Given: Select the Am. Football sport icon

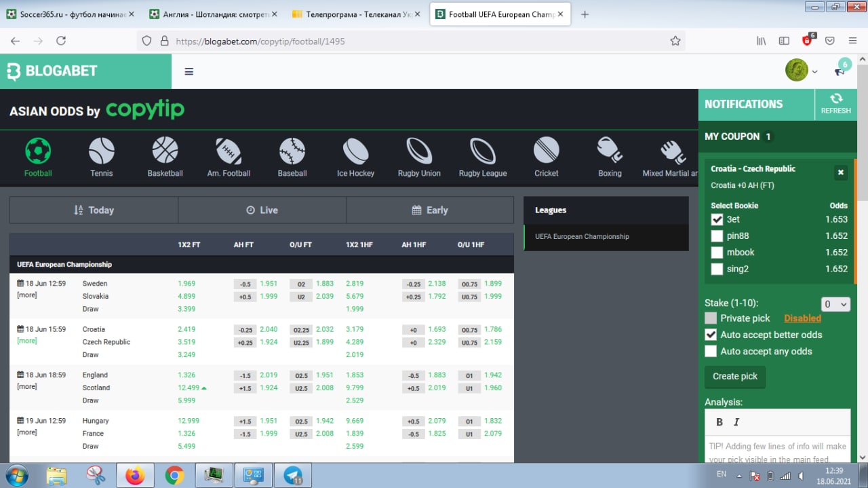Looking at the screenshot, I should [229, 151].
